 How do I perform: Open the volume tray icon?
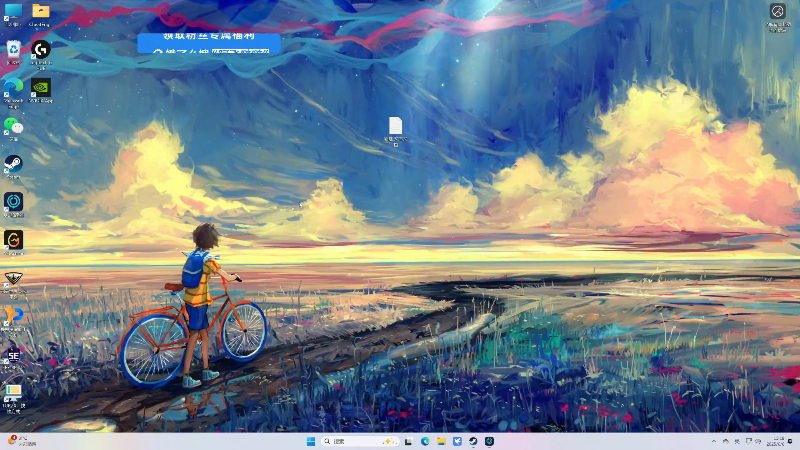758,441
